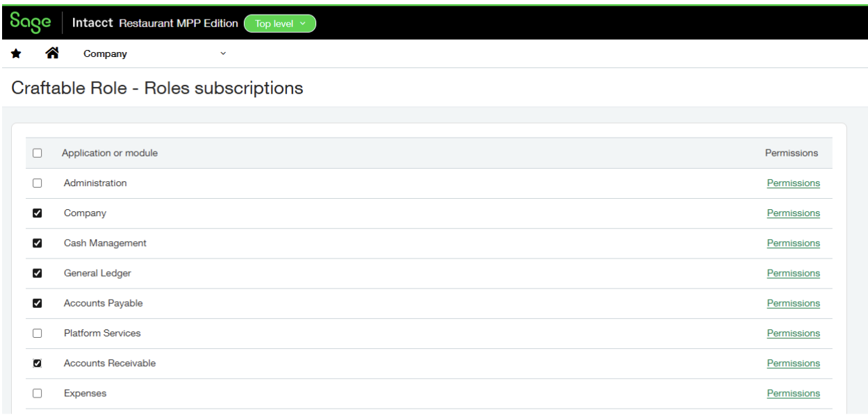Open the Top level dropdown arrow
868x417 pixels.
point(302,23)
